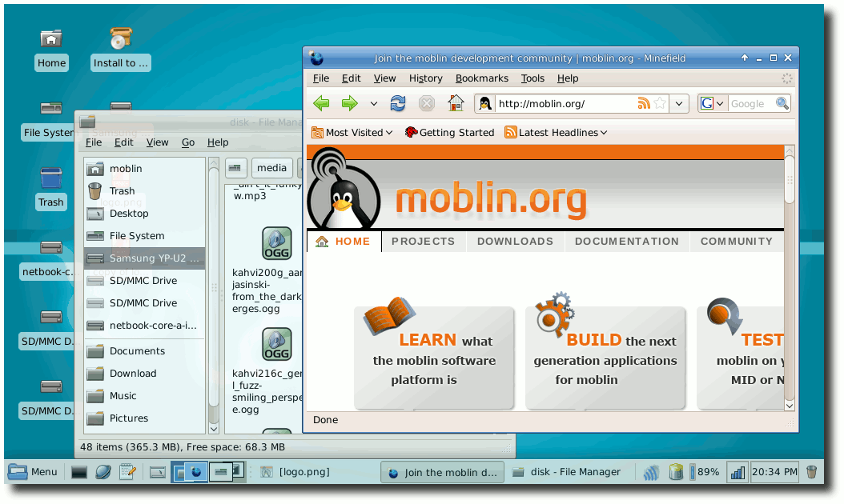The width and height of the screenshot is (844, 504).
Task: Open the File Manager's View menu
Action: click(x=157, y=142)
